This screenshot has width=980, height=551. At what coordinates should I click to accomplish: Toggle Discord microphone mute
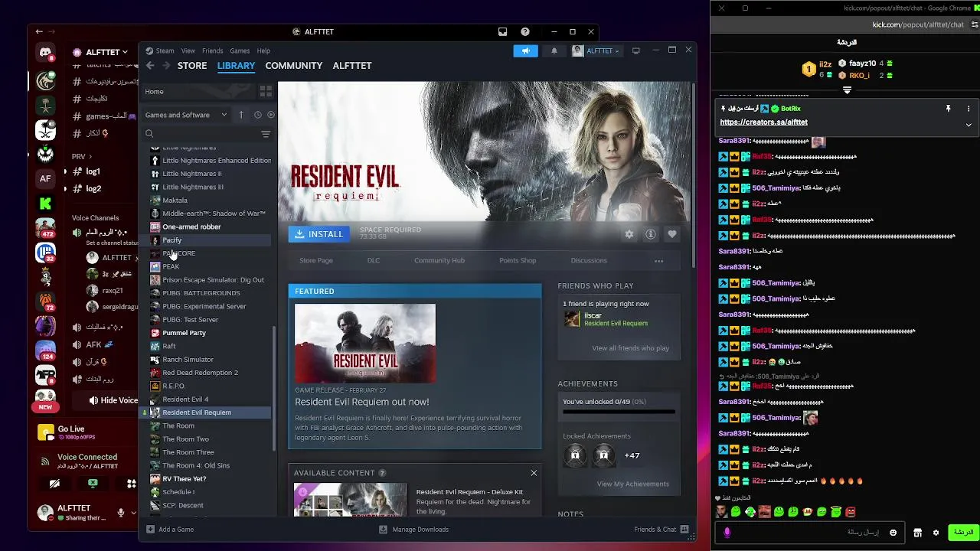coord(121,513)
